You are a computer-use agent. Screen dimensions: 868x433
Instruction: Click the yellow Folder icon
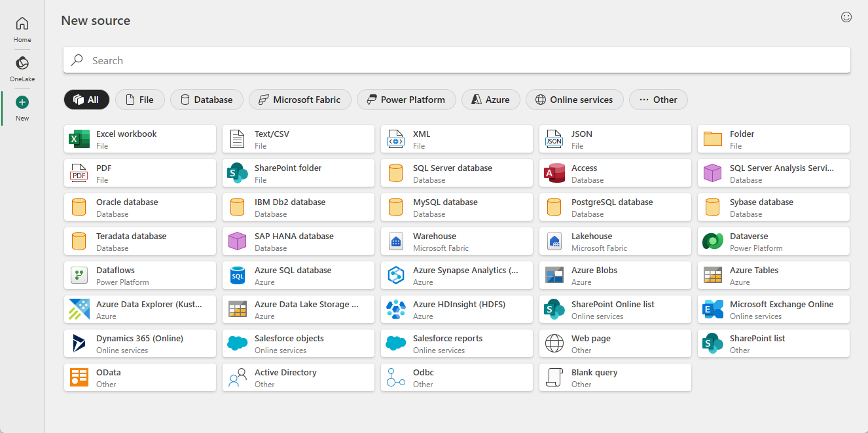tap(712, 139)
